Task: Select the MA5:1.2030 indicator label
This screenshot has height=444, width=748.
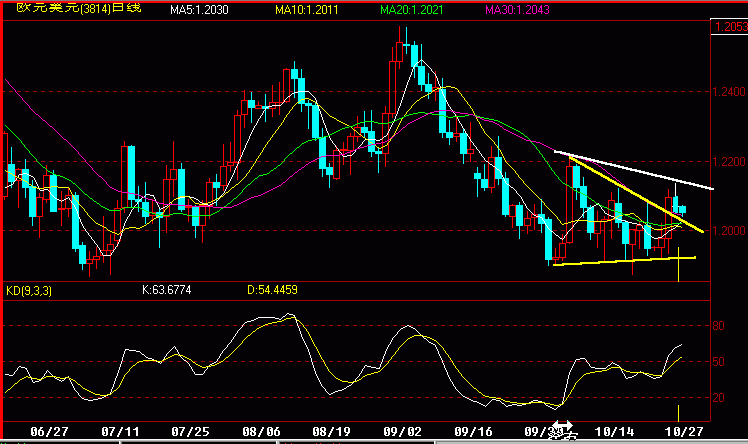Action: [199, 10]
